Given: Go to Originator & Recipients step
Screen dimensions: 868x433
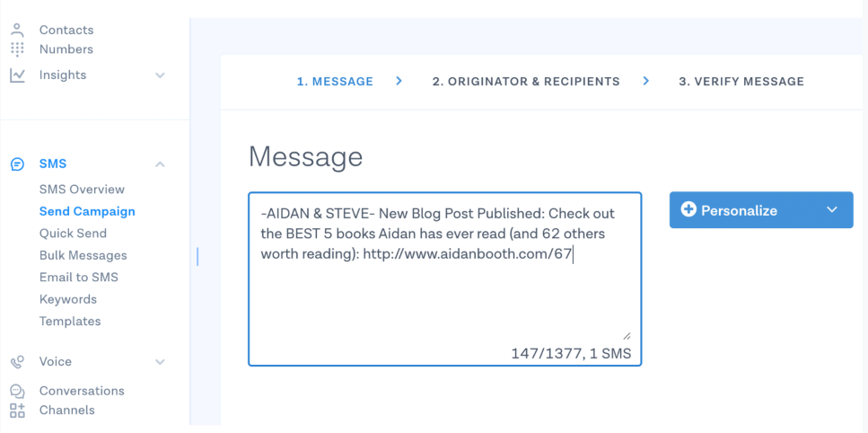Looking at the screenshot, I should 526,82.
